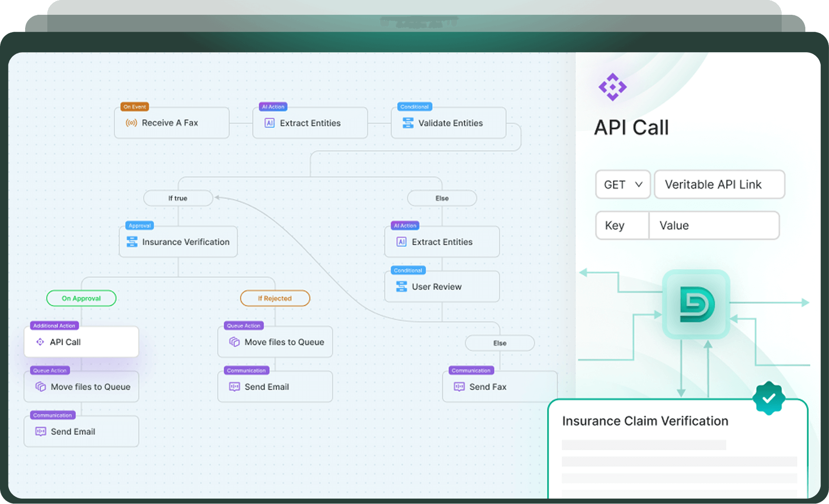Click the Value input field
829x504 pixels.
[x=714, y=225]
